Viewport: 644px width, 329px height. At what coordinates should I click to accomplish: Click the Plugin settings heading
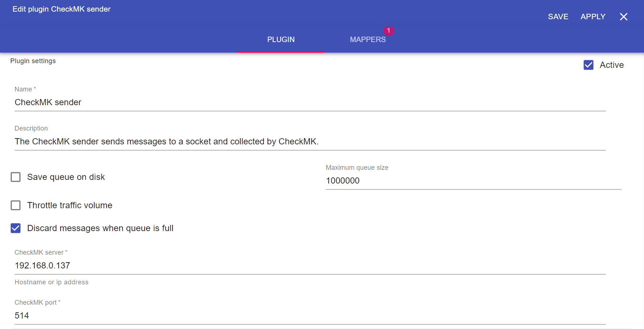33,61
